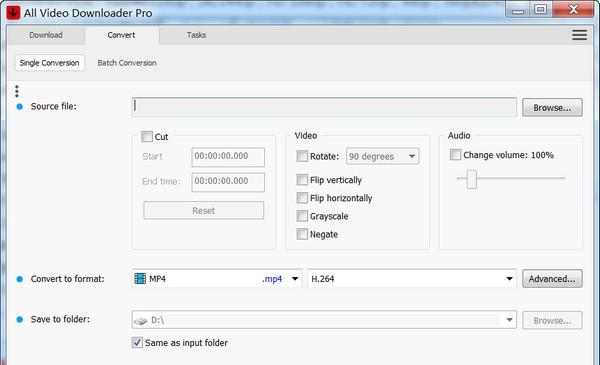Switch to the Download tab

[46, 35]
